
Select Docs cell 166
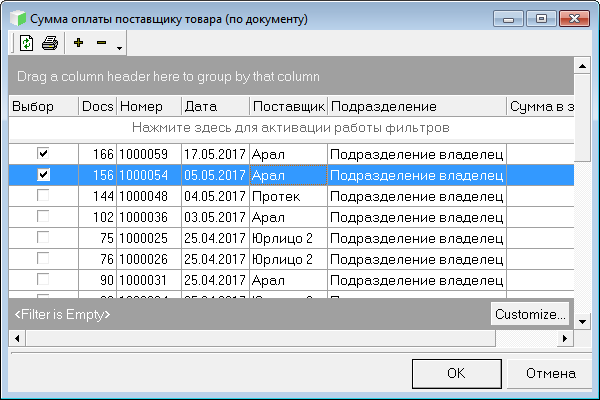98,154
